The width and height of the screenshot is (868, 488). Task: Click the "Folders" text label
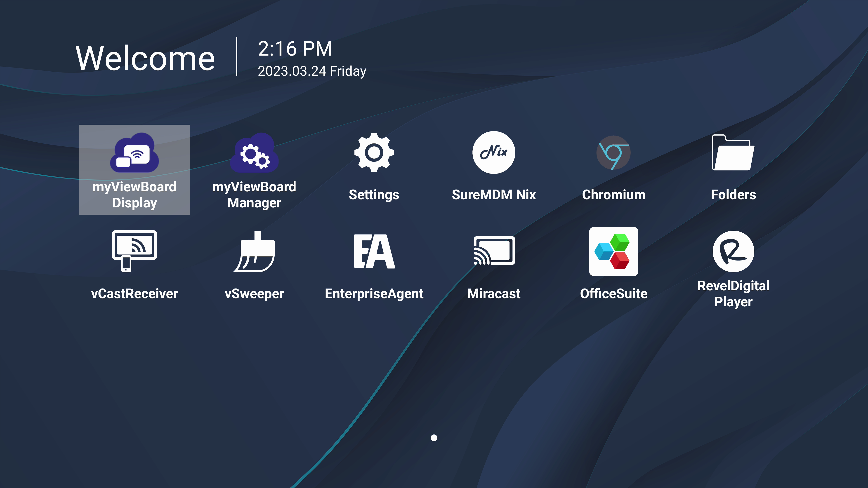click(x=733, y=195)
